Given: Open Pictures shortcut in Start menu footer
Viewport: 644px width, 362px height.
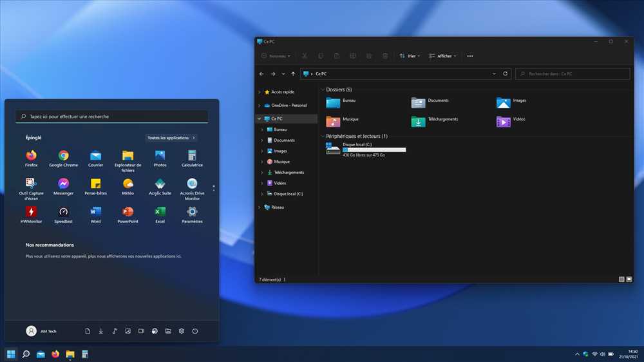Looking at the screenshot, I should coord(128,331).
